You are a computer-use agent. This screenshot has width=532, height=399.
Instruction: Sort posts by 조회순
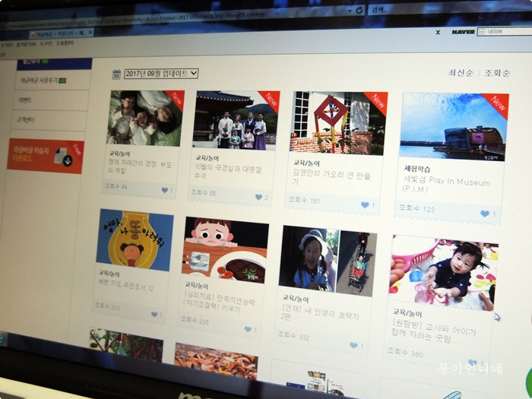click(497, 73)
